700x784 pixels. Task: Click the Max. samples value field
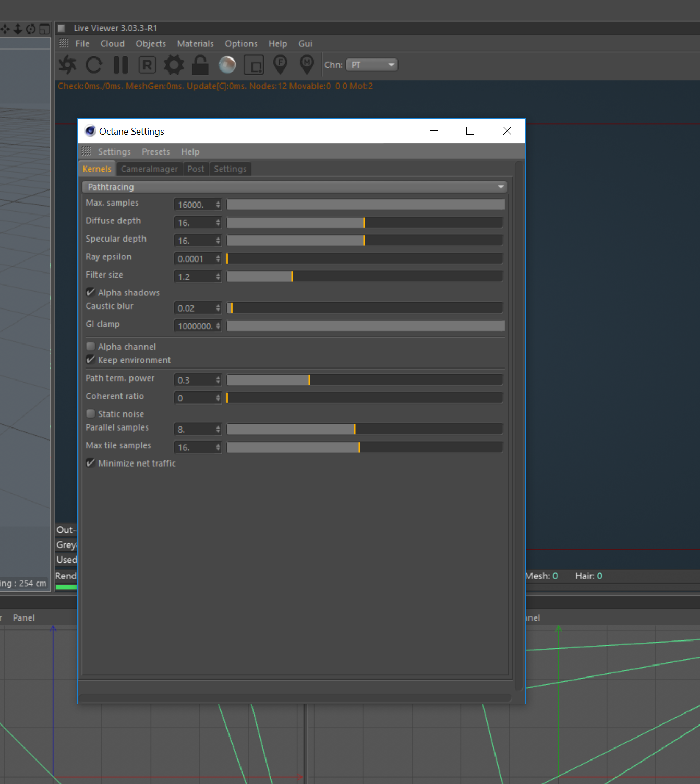click(194, 205)
